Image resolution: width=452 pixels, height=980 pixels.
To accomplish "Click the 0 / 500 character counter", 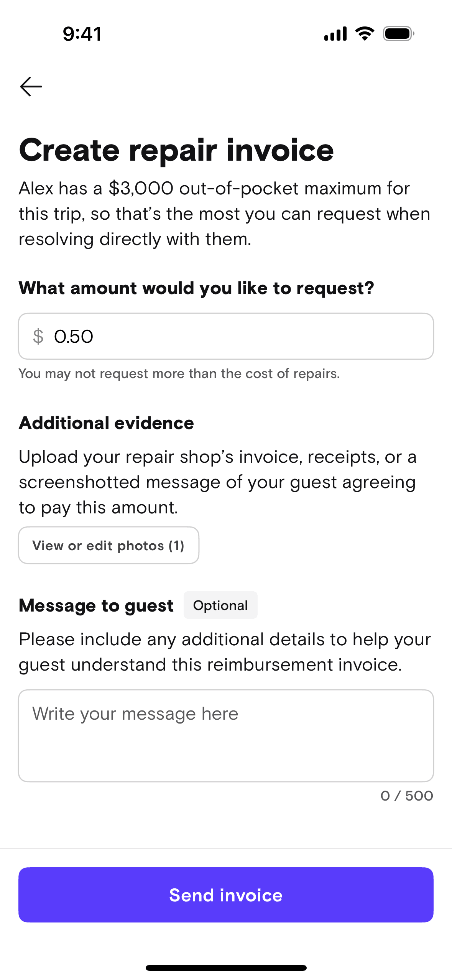I will pyautogui.click(x=406, y=796).
